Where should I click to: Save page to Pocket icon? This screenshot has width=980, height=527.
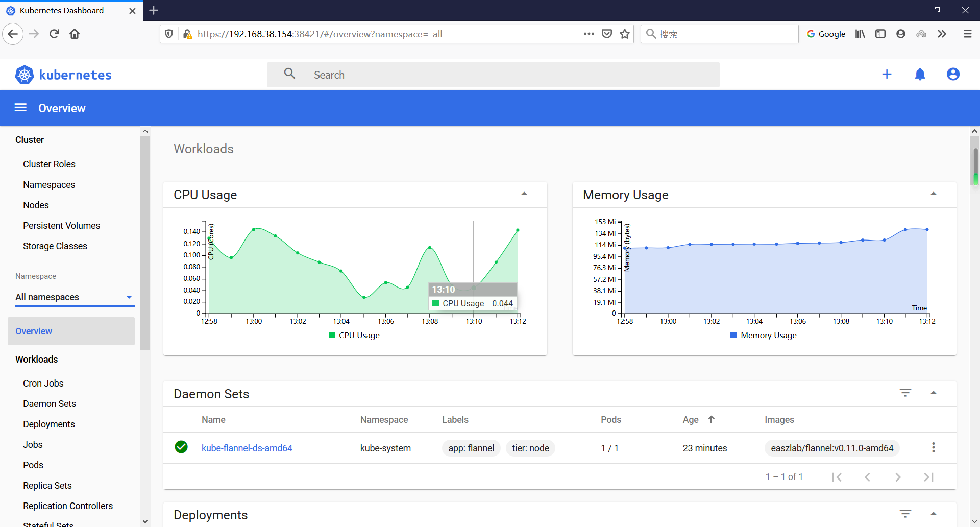click(x=607, y=34)
